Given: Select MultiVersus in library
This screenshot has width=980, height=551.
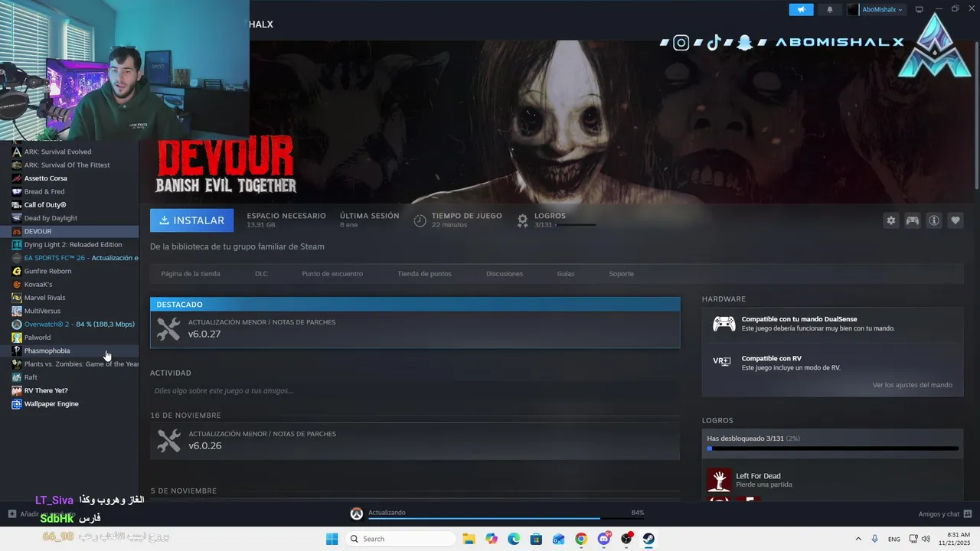Looking at the screenshot, I should 42,311.
